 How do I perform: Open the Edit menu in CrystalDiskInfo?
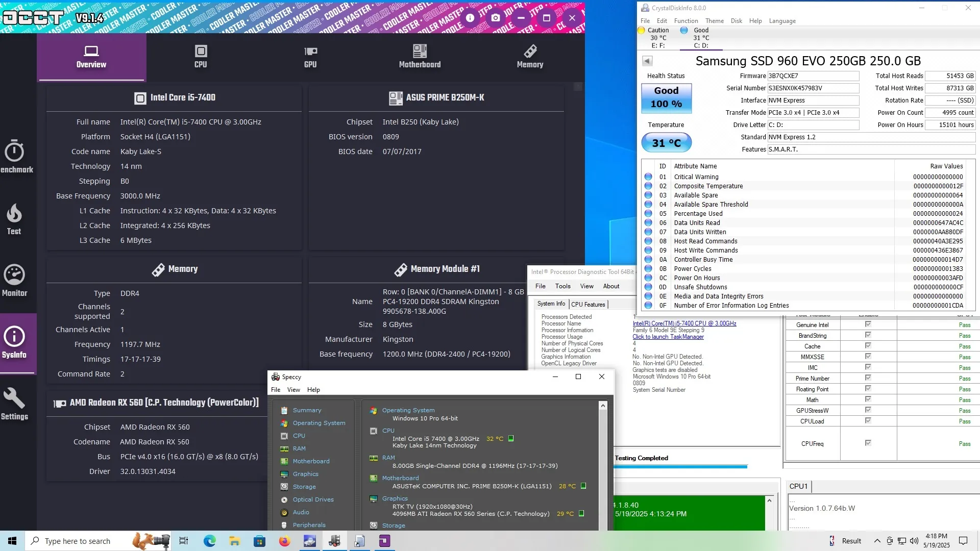661,21
